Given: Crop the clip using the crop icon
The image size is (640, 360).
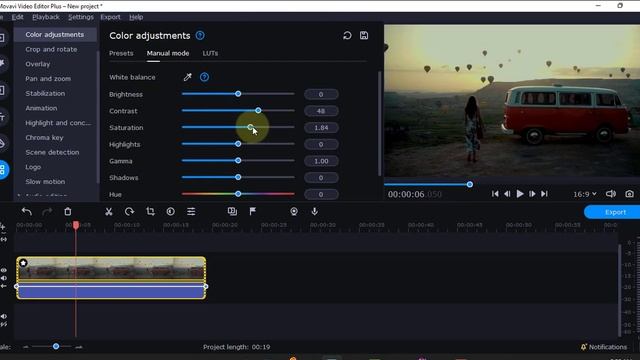Looking at the screenshot, I should tap(150, 211).
